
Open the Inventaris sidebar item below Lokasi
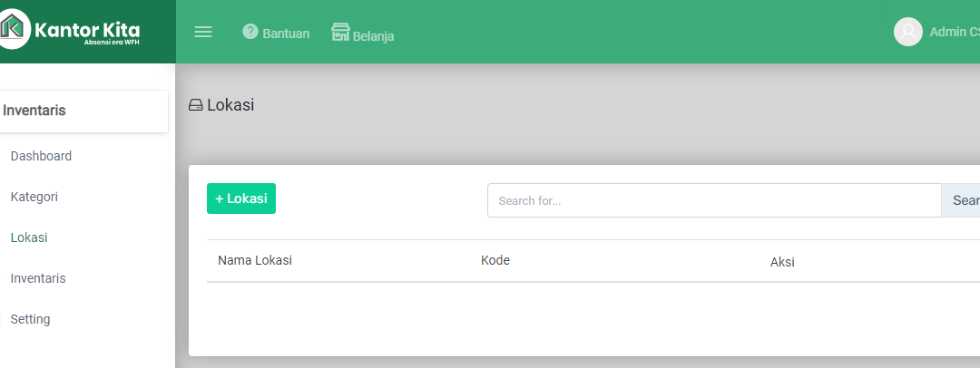38,278
